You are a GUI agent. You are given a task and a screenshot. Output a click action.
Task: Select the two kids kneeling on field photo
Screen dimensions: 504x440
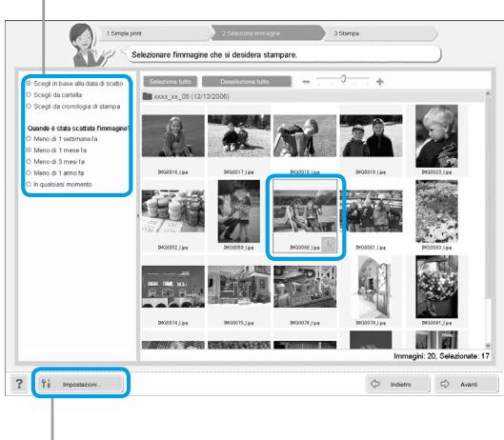click(239, 135)
